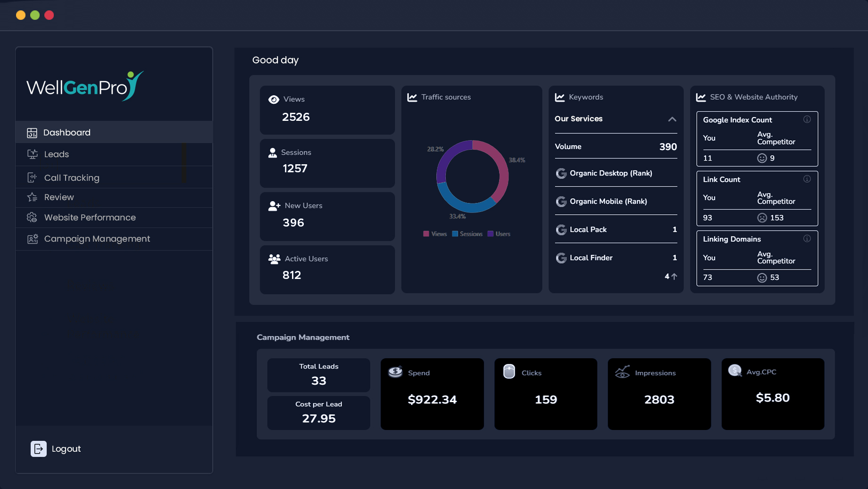Click the Review star icon
The image size is (868, 489).
pos(32,197)
